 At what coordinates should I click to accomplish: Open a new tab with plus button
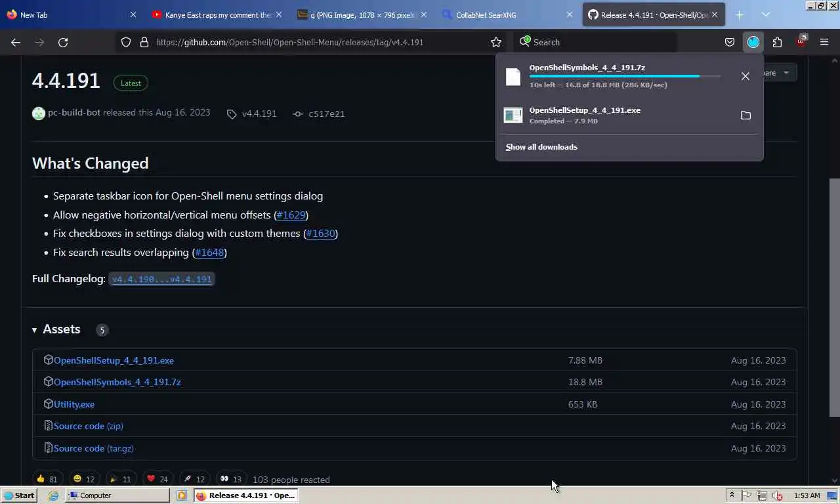pos(739,14)
